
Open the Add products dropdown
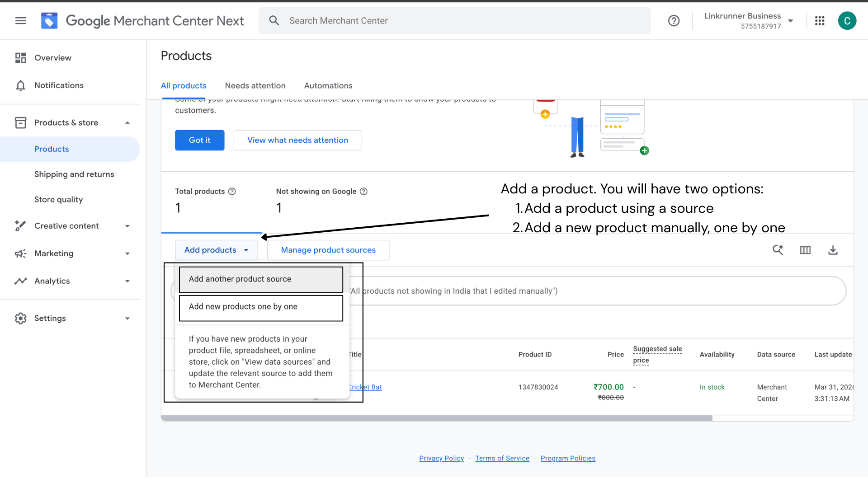click(x=216, y=250)
